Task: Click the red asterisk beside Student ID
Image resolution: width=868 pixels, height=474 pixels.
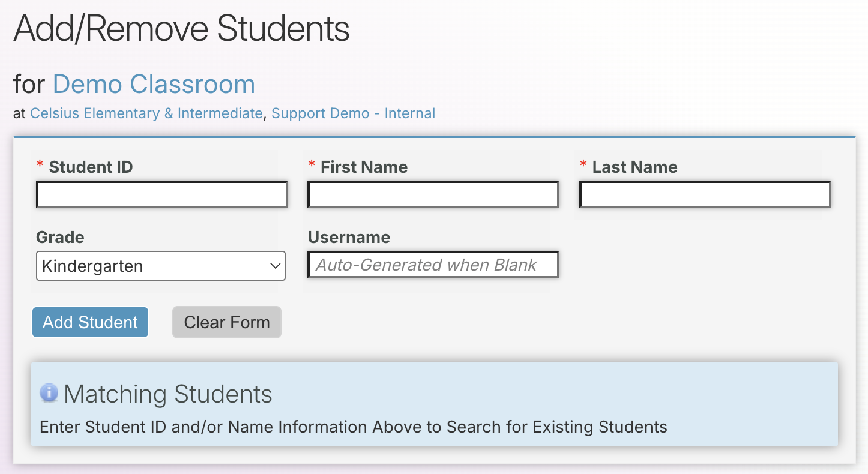Action: [40, 167]
